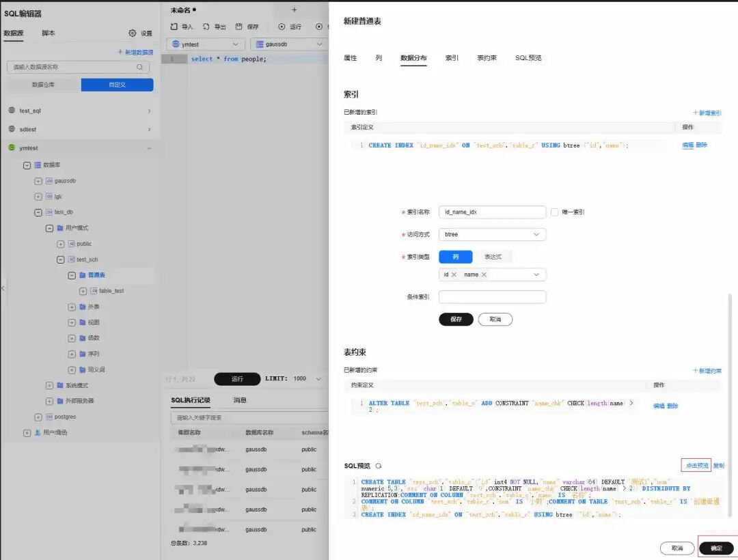The width and height of the screenshot is (738, 560).
Task: Click the search magnifier in data source field
Action: [x=140, y=67]
